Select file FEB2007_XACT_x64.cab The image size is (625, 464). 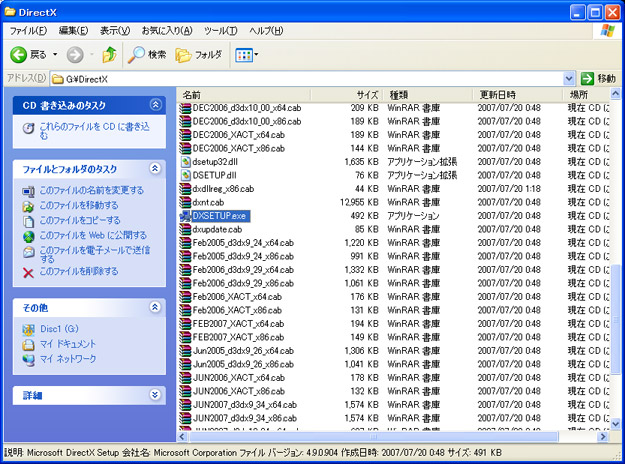click(x=238, y=324)
